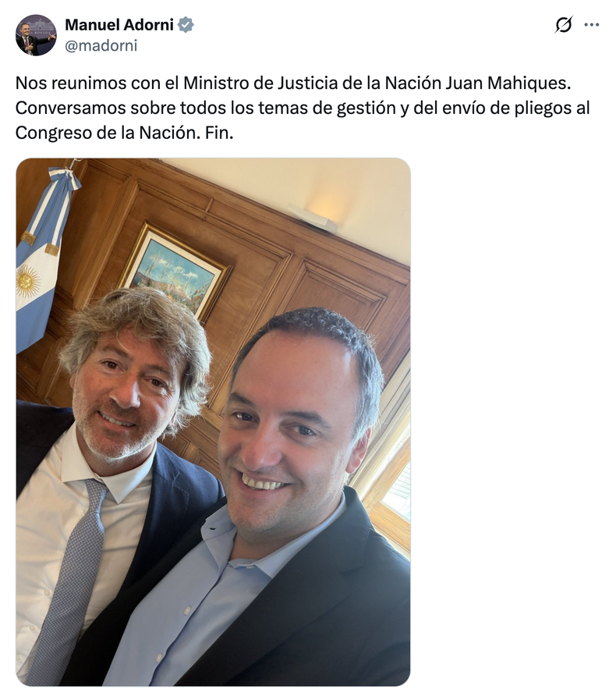Open the Grok explain-post icon
The width and height of the screenshot is (616, 700).
(563, 24)
